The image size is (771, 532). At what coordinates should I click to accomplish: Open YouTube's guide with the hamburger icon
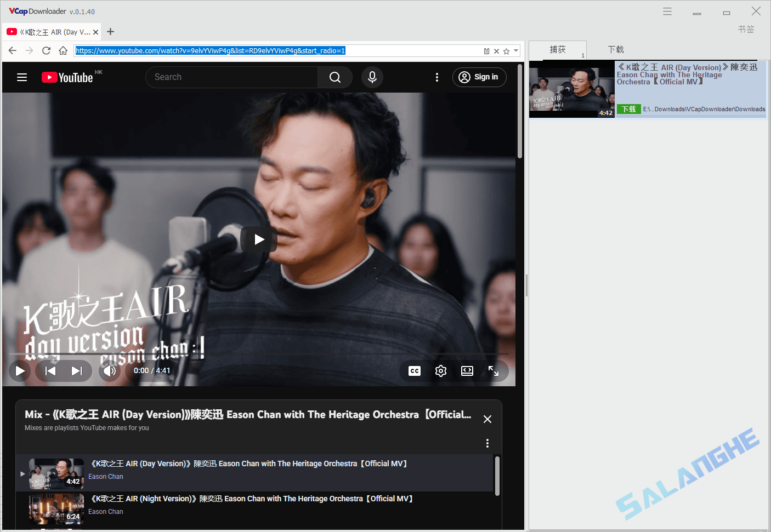22,77
